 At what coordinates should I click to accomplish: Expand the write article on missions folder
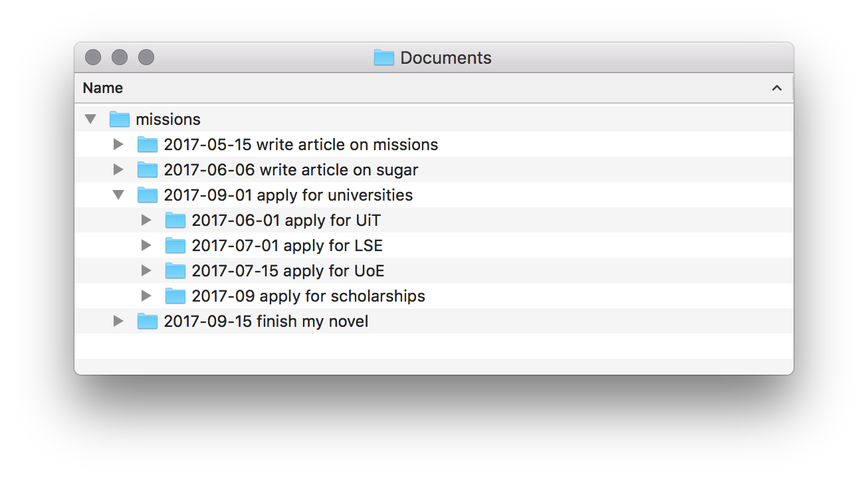[119, 145]
